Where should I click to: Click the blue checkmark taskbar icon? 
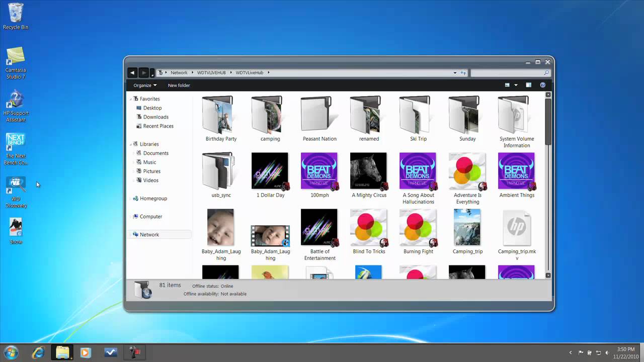[111, 352]
